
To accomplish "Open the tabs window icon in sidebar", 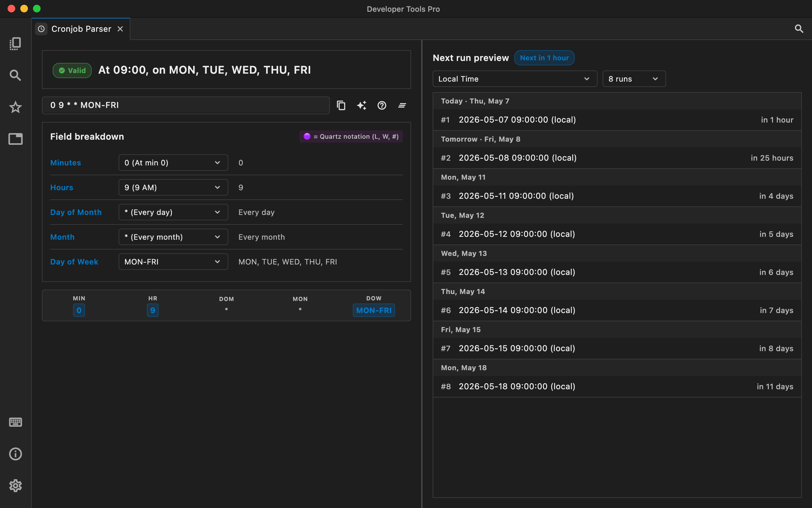I will (16, 139).
